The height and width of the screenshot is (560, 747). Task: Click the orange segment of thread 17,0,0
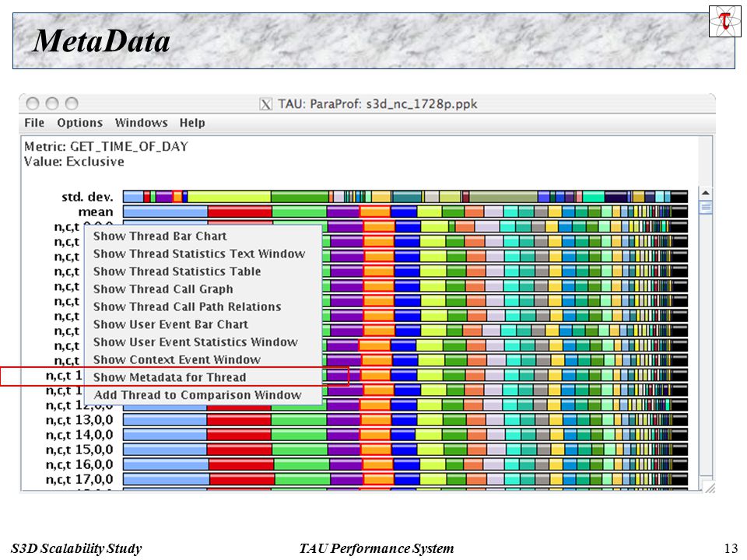378,479
